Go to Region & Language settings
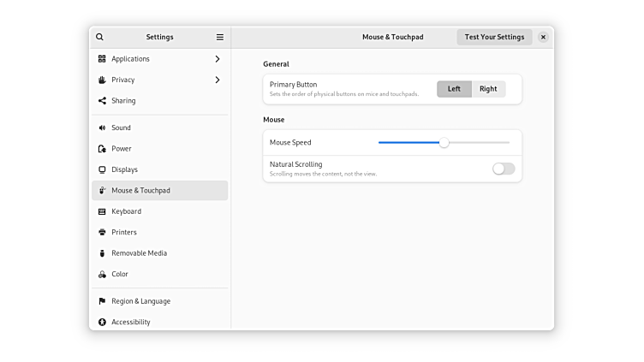The width and height of the screenshot is (644, 362). [x=140, y=301]
